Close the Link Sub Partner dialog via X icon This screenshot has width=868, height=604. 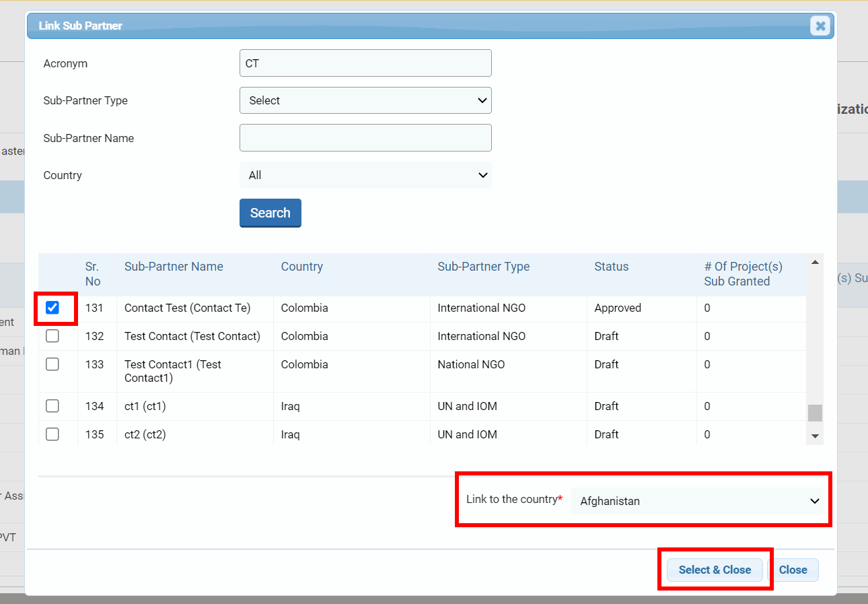click(820, 26)
